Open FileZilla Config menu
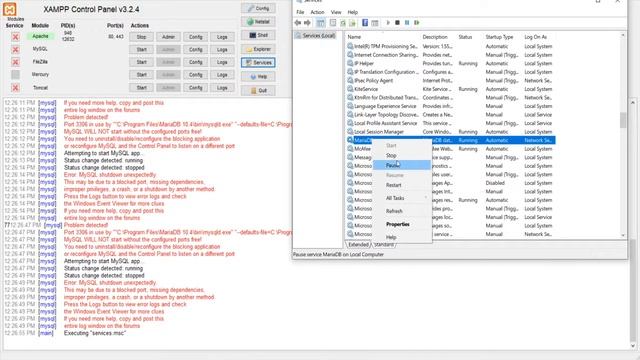The image size is (640, 360). 196,62
